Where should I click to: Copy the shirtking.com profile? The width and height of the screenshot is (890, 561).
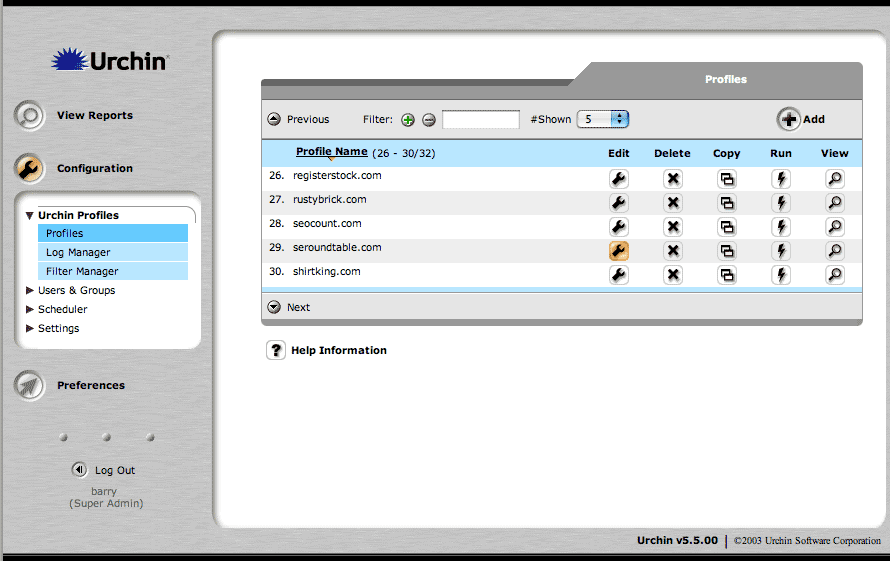(727, 275)
